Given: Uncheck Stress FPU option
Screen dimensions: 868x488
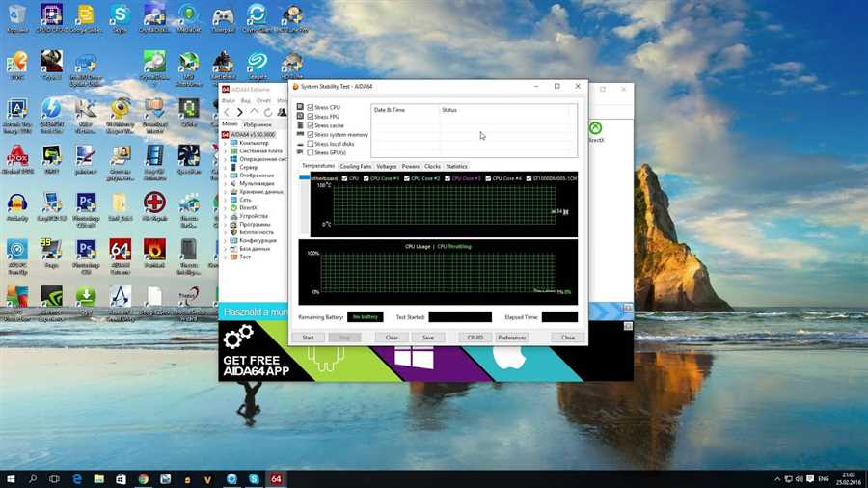Looking at the screenshot, I should (x=310, y=116).
